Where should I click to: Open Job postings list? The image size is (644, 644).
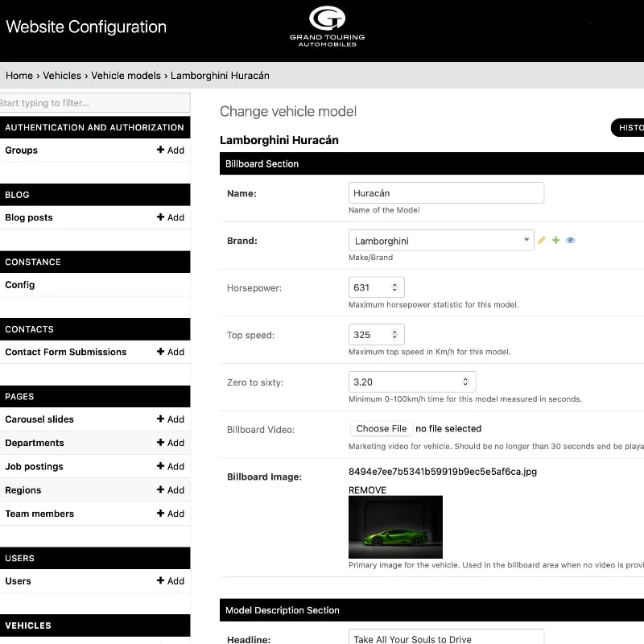tap(34, 467)
